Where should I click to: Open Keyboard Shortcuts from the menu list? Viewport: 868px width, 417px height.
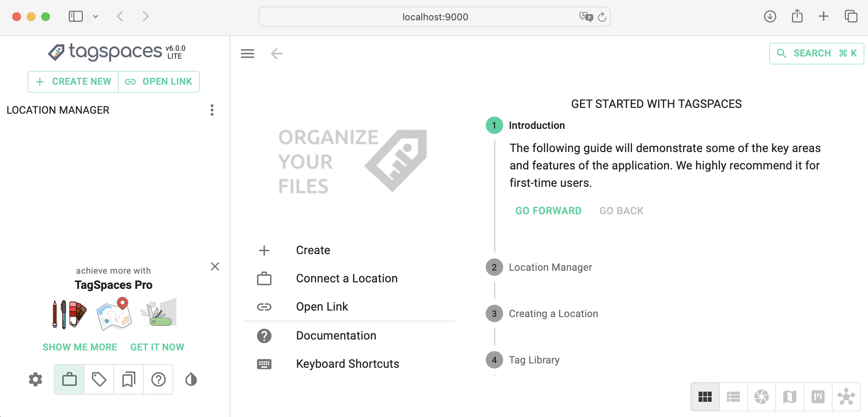click(347, 364)
